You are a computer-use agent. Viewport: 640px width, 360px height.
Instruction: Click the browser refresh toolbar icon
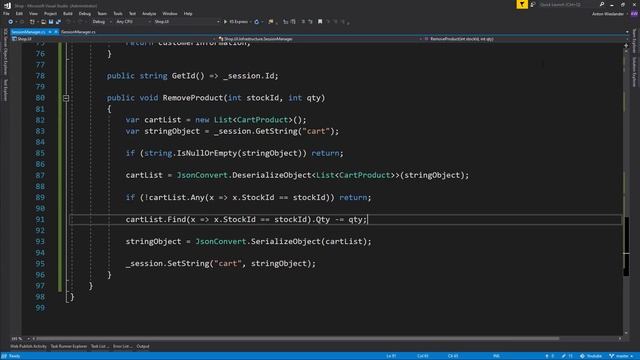point(257,22)
